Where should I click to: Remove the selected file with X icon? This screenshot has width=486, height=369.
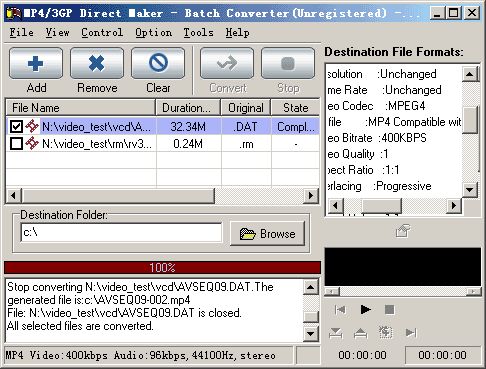point(97,63)
